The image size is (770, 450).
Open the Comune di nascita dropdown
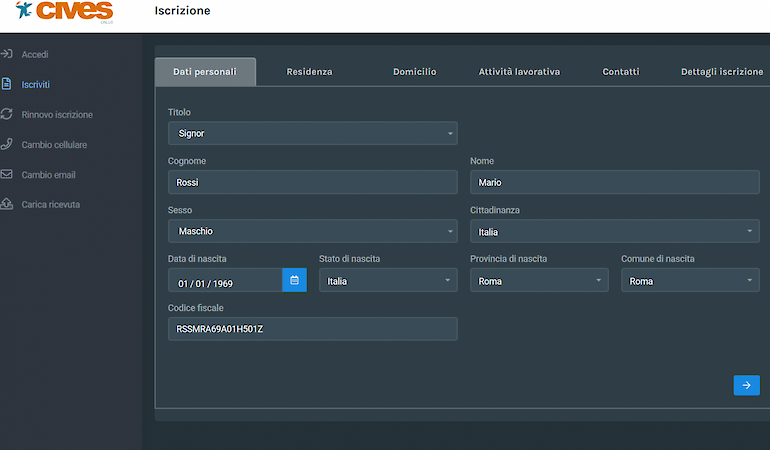pyautogui.click(x=690, y=281)
